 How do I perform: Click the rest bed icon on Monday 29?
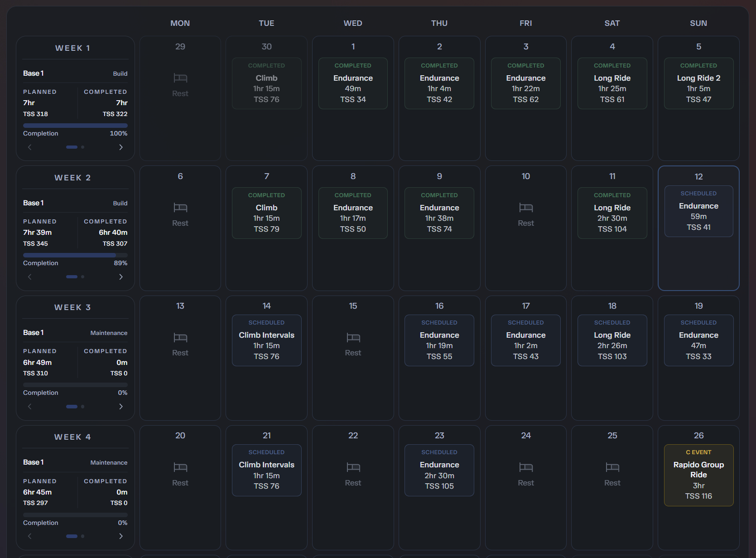(180, 78)
